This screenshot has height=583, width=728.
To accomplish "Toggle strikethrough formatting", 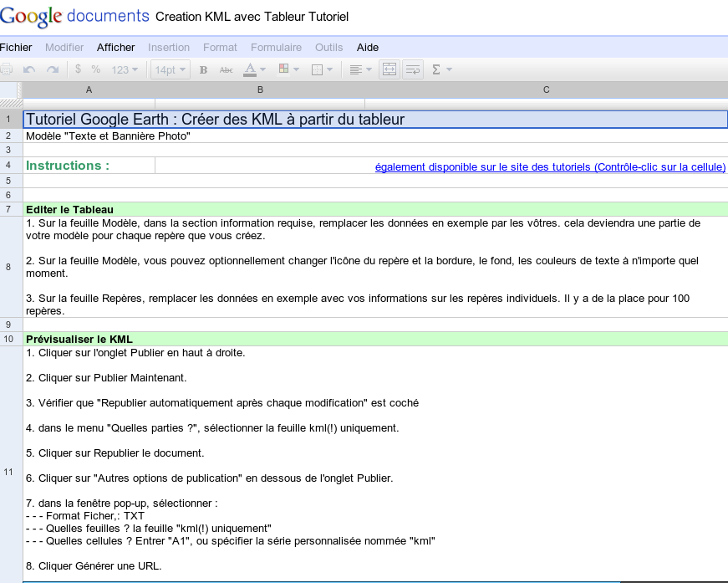I will pyautogui.click(x=227, y=69).
